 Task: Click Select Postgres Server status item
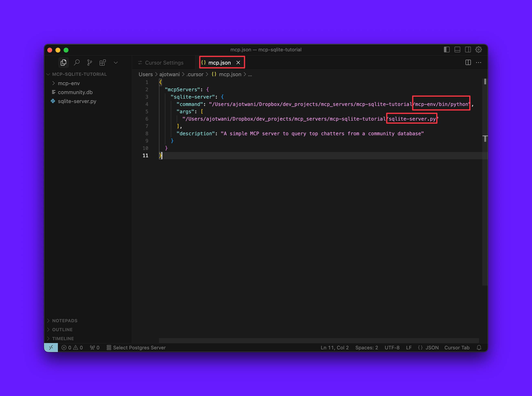pyautogui.click(x=136, y=348)
